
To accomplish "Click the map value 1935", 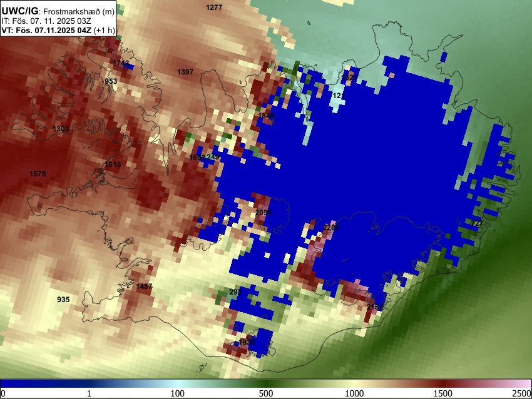I will (x=247, y=341).
